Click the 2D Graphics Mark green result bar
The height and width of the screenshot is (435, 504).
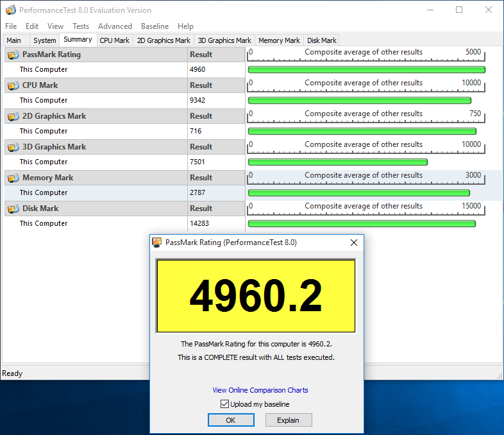(362, 131)
